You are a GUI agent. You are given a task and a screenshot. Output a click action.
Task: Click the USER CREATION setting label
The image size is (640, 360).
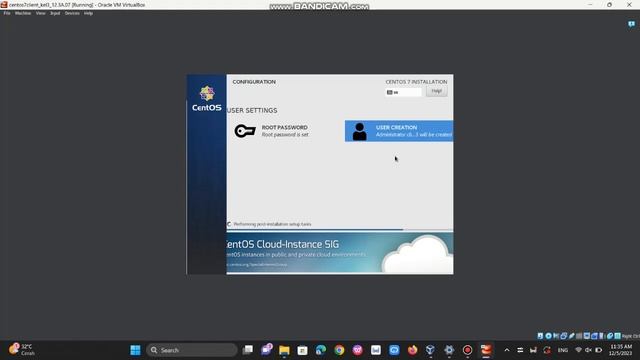point(396,127)
